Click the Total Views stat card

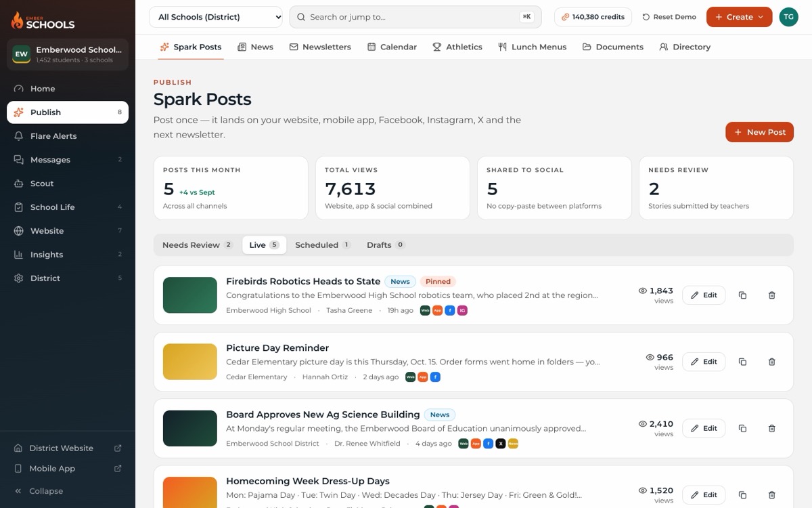click(392, 188)
